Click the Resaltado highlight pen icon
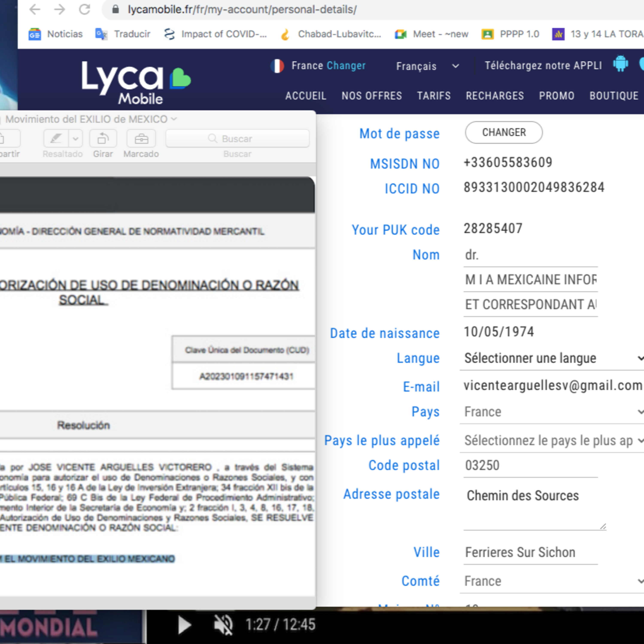 pyautogui.click(x=56, y=138)
